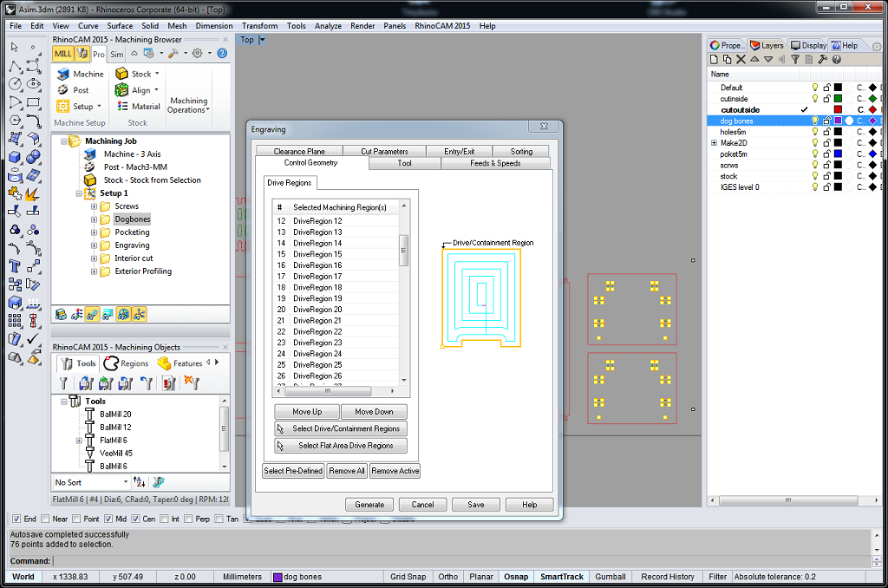Move layer up with the triangle icon
Image resolution: width=888 pixels, height=588 pixels.
[754, 60]
